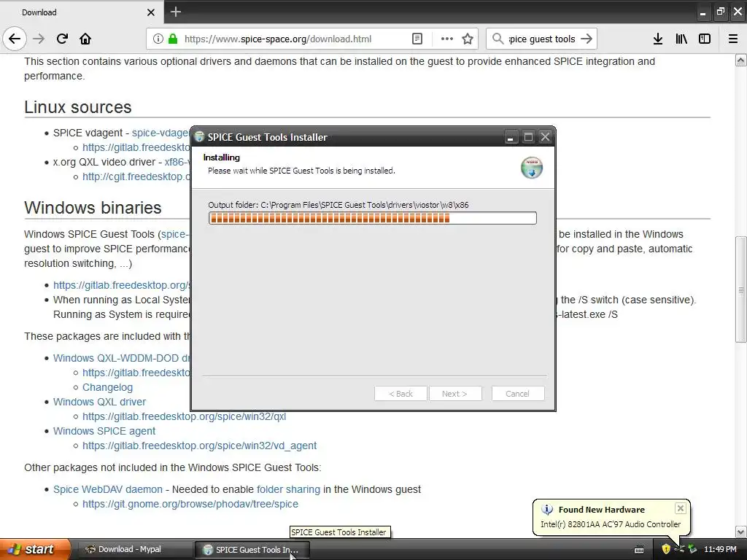747x560 pixels.
Task: Open Windows QXL-WDDM-DOD driver link
Action: click(x=122, y=358)
